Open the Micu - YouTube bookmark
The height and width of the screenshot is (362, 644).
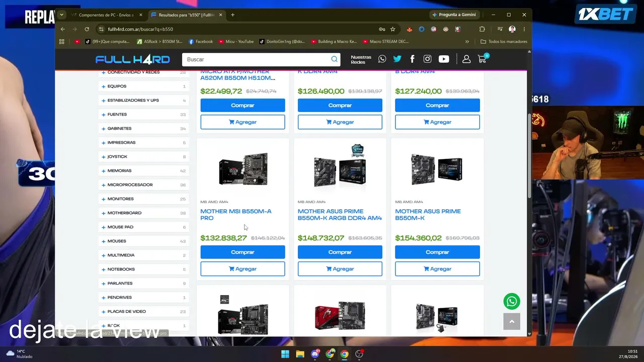coord(236,42)
